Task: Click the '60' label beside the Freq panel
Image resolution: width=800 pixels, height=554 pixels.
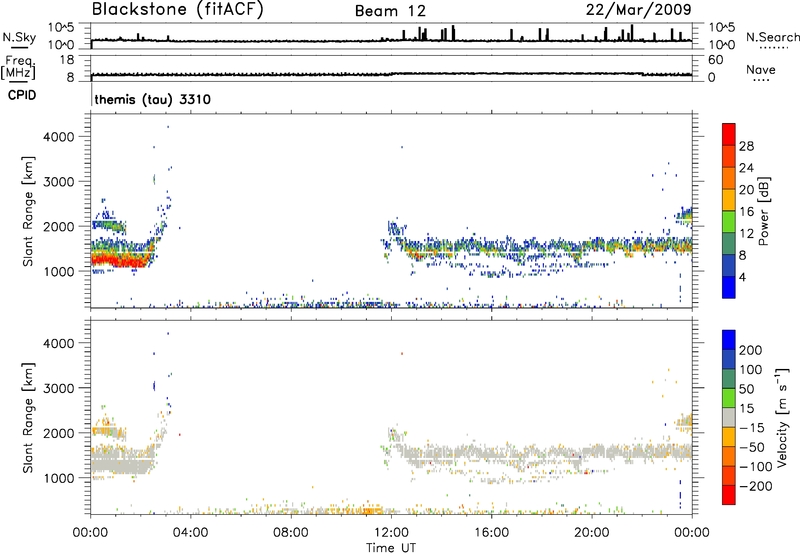Action: click(x=715, y=60)
